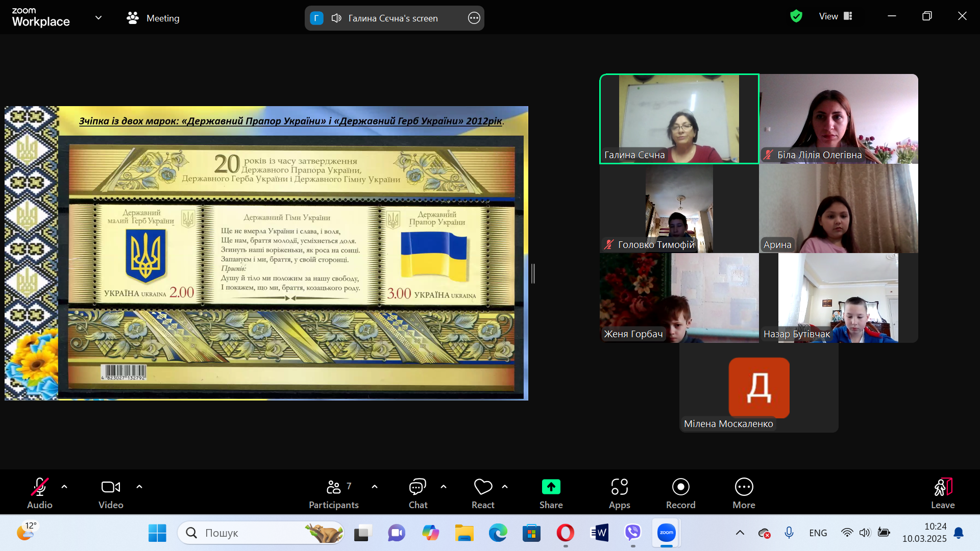Open Word from taskbar
980x551 pixels.
pyautogui.click(x=599, y=533)
